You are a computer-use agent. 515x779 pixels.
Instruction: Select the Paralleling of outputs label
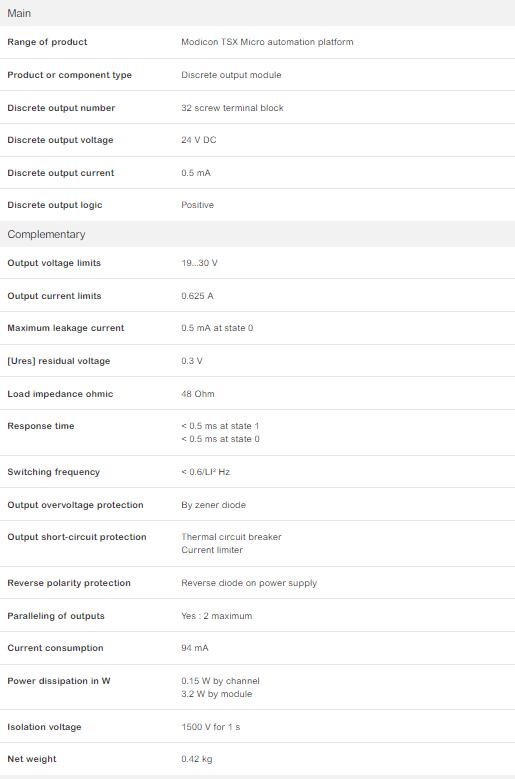[x=56, y=616]
